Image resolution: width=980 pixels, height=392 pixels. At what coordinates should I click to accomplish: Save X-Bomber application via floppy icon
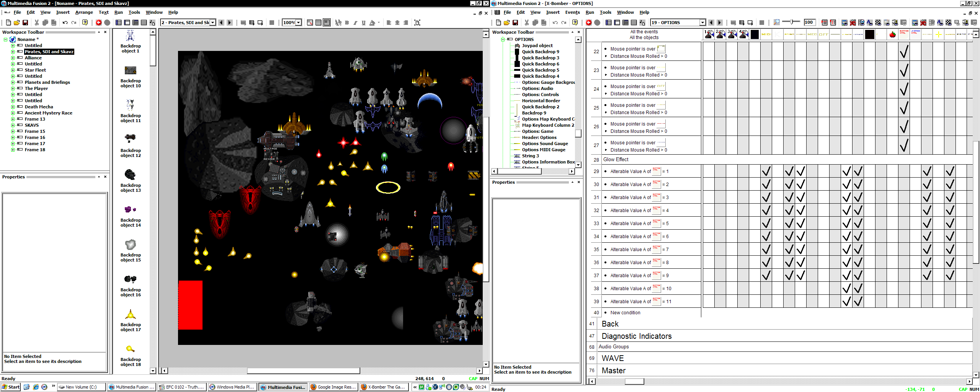pos(515,23)
